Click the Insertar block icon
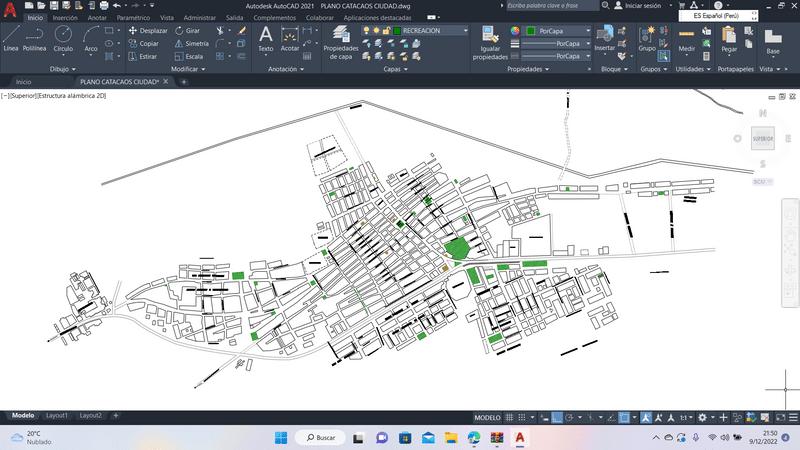 605,38
